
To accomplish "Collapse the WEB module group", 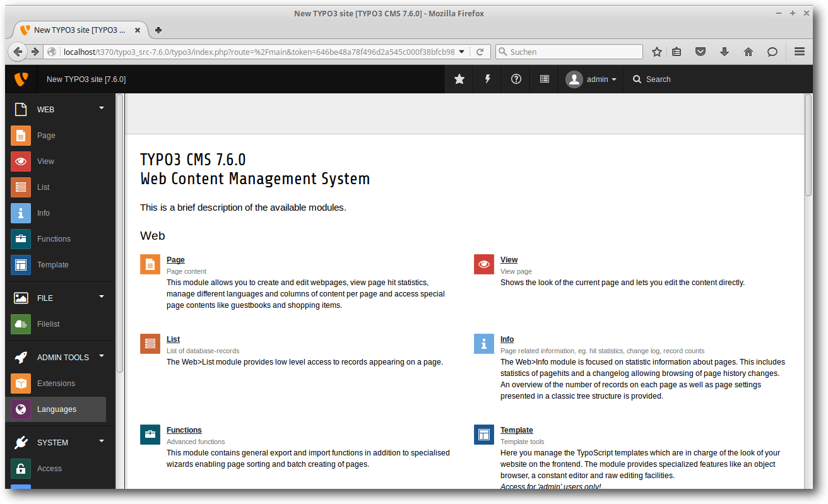I will pos(102,108).
